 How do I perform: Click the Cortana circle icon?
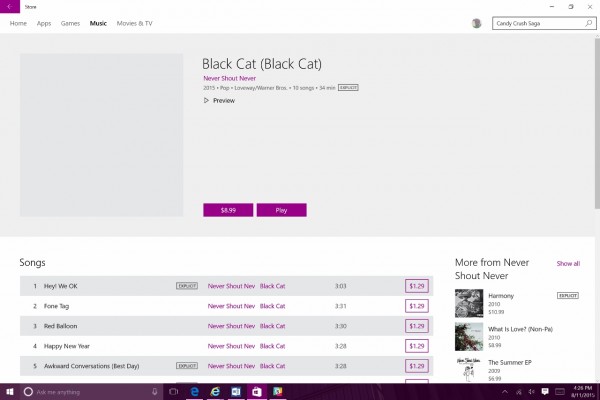pos(28,392)
